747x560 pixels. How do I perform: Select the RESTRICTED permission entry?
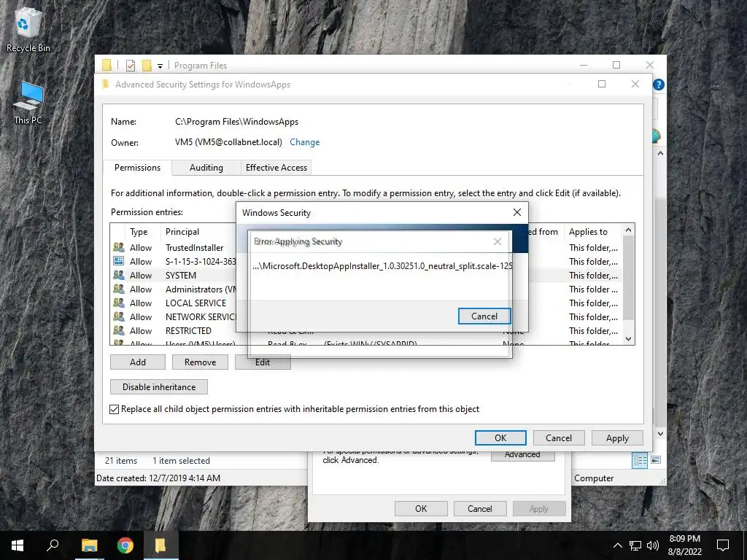tap(188, 330)
